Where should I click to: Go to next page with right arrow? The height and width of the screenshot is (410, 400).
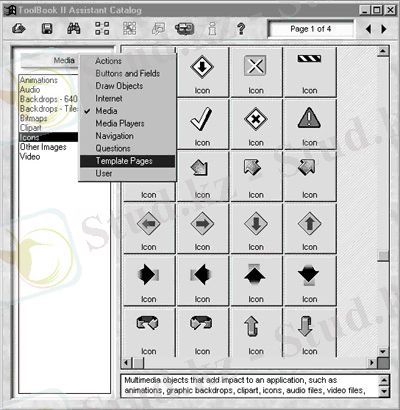coord(384,29)
